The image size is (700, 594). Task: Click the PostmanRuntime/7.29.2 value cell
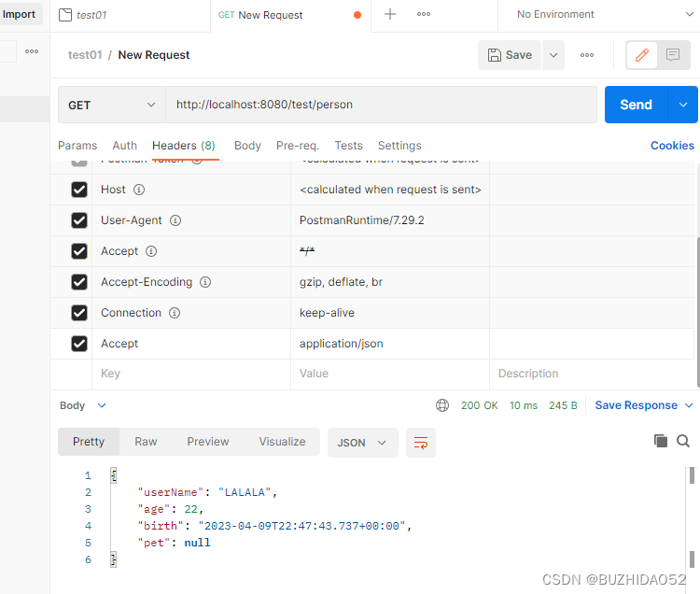[x=390, y=220]
